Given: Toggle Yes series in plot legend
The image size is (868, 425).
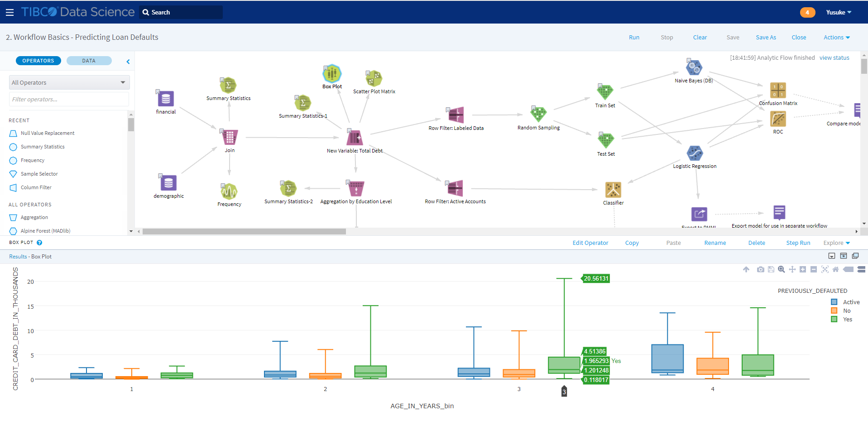Looking at the screenshot, I should (841, 319).
